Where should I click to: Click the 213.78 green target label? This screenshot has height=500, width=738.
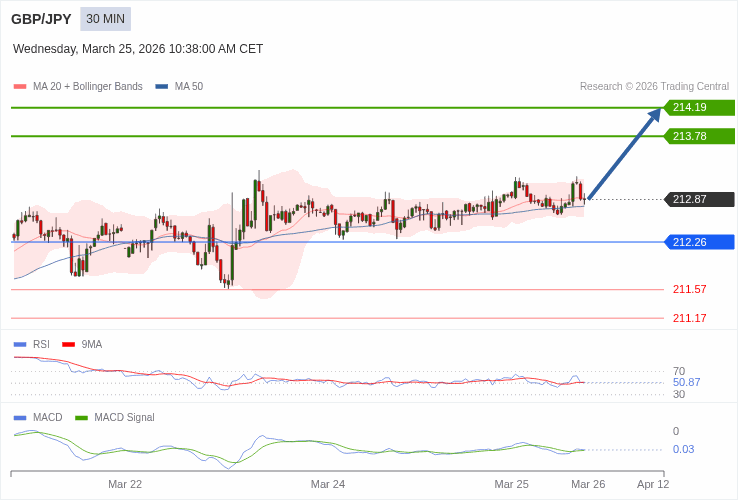[x=699, y=136]
